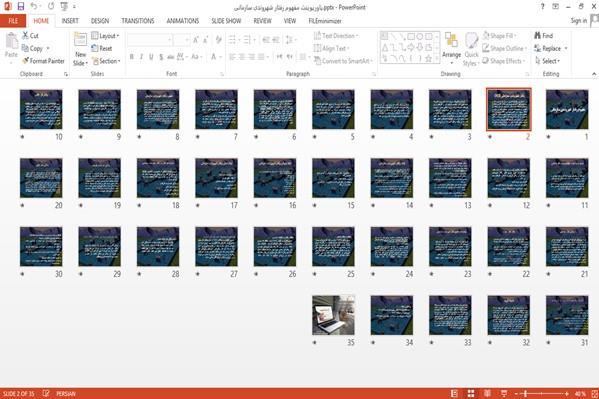
Task: Click the Undo arrow icon
Action: [34, 6]
